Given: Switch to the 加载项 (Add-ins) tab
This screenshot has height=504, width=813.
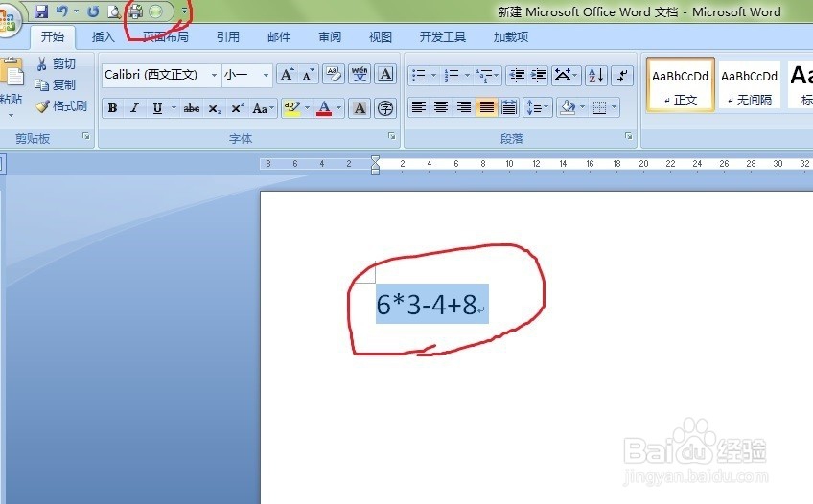Looking at the screenshot, I should (511, 36).
